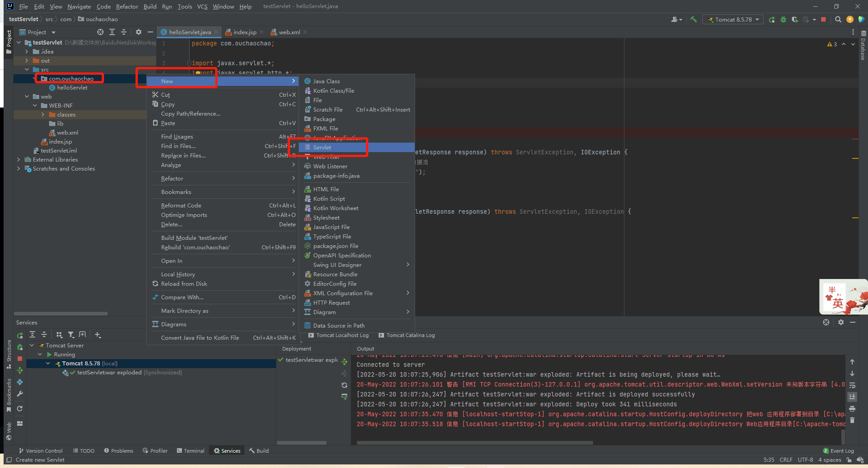868x468 pixels.
Task: Select Servlet in the New submenu
Action: coord(357,147)
